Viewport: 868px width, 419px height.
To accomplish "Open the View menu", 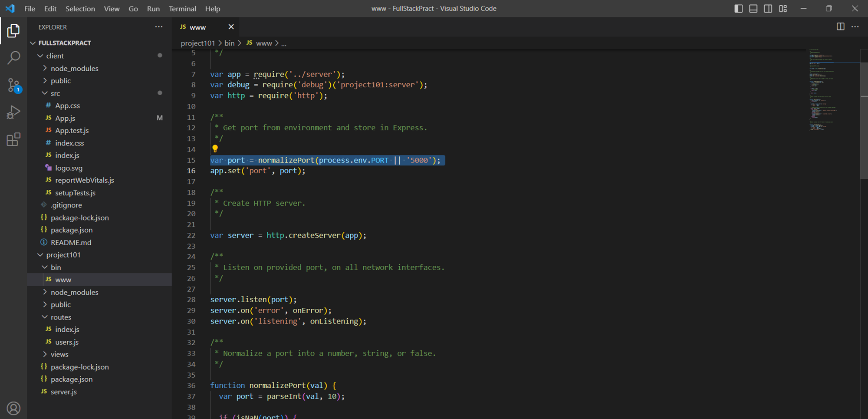I will click(112, 9).
